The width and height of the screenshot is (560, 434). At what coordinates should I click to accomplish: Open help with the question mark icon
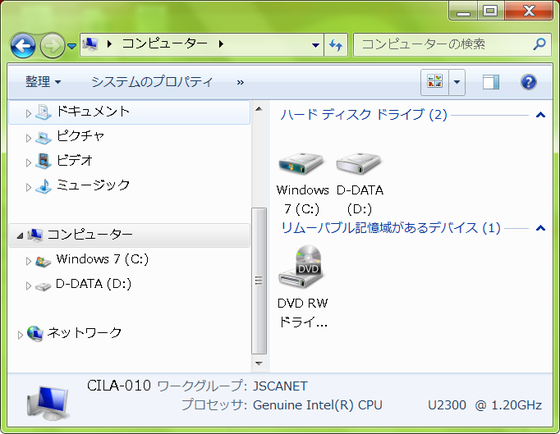(528, 82)
